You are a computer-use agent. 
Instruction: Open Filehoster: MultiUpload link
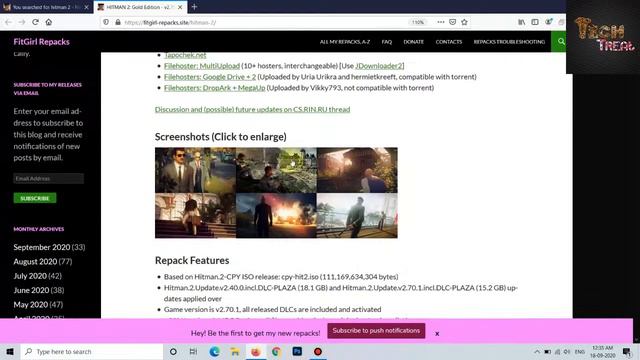202,66
